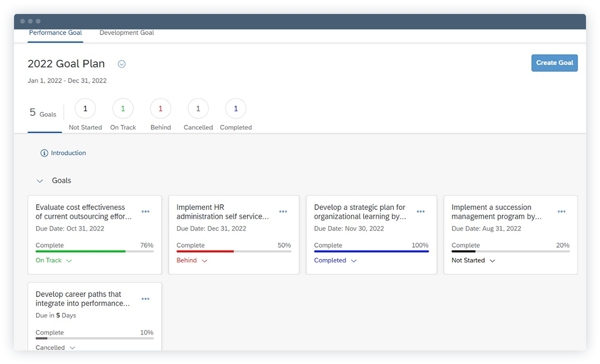Open actions menu on succession management goal
The image size is (600, 364).
tap(561, 211)
